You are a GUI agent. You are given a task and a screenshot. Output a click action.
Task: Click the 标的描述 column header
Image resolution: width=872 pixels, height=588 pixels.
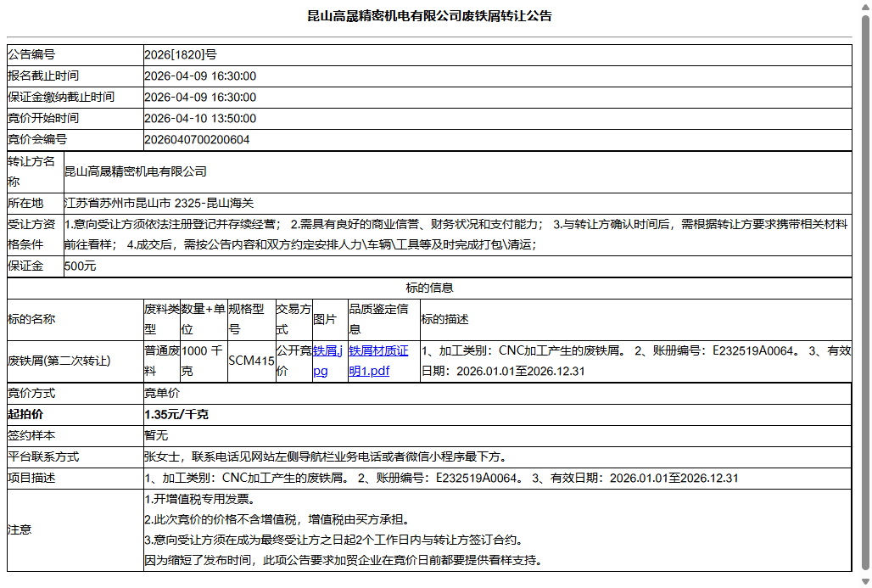pos(635,319)
